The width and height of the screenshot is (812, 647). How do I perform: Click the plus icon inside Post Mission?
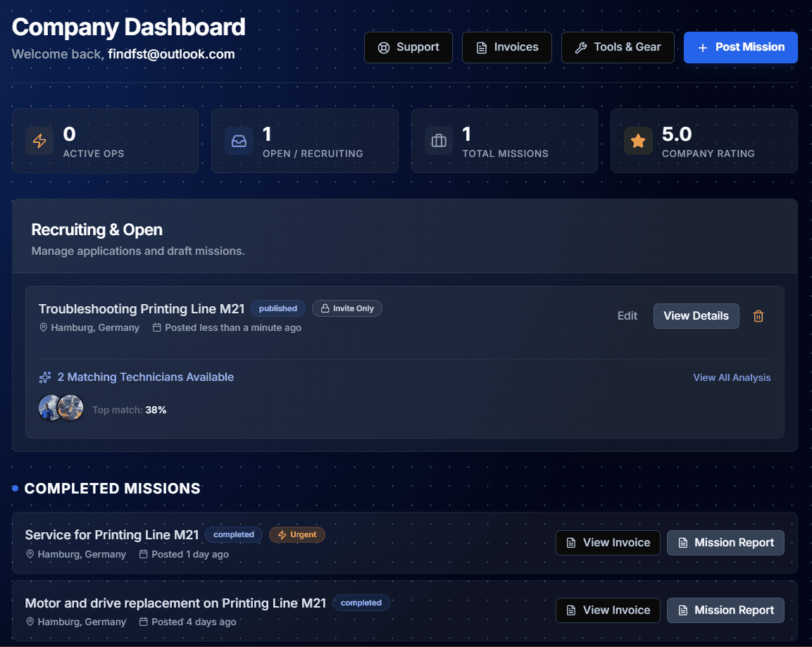point(701,47)
